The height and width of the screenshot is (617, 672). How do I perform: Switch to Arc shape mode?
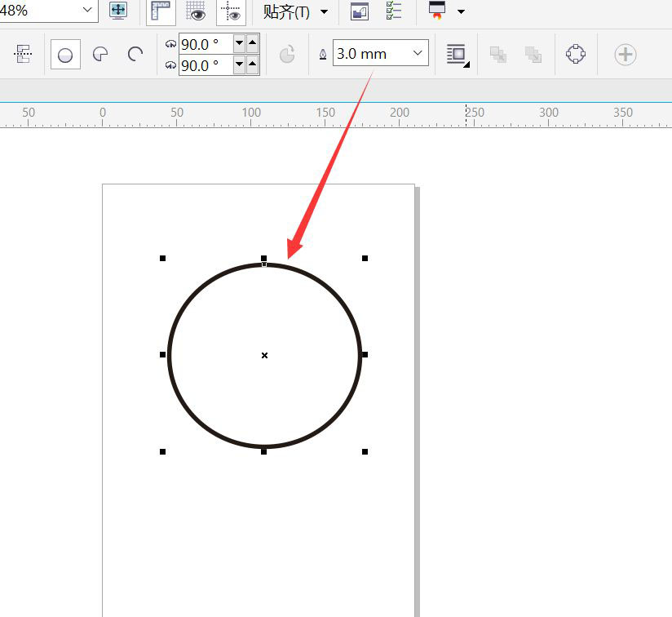click(x=135, y=55)
